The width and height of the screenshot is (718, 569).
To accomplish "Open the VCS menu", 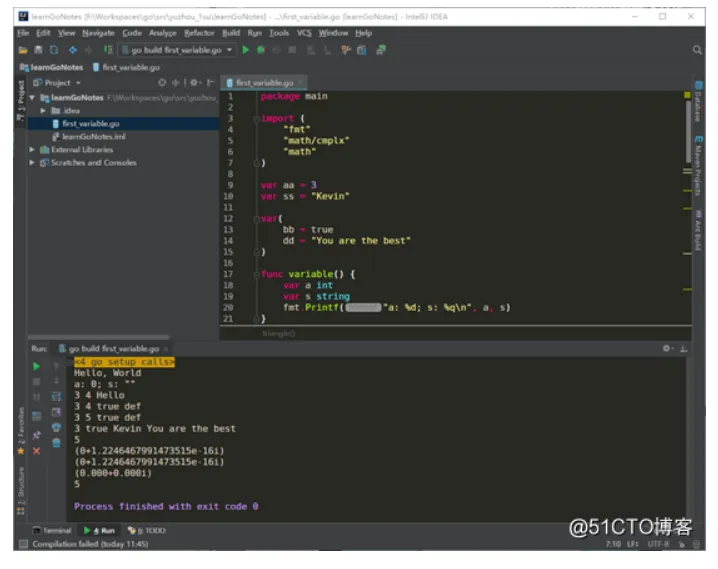I will [304, 33].
